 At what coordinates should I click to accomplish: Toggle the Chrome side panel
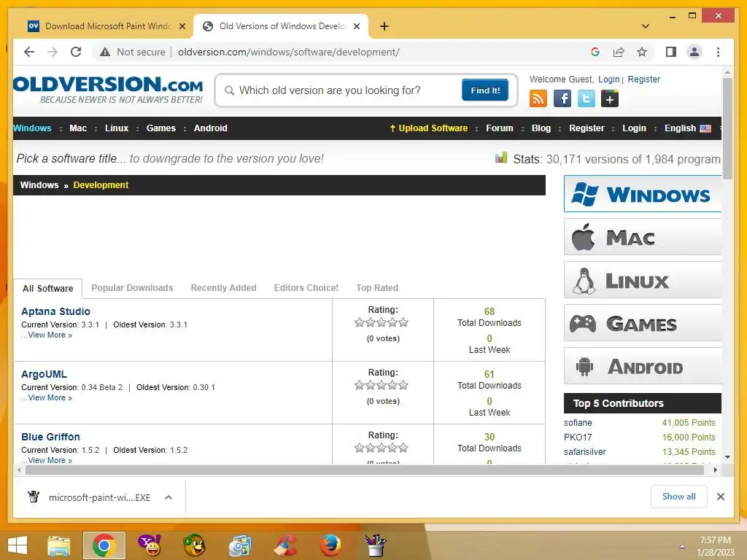[x=671, y=52]
